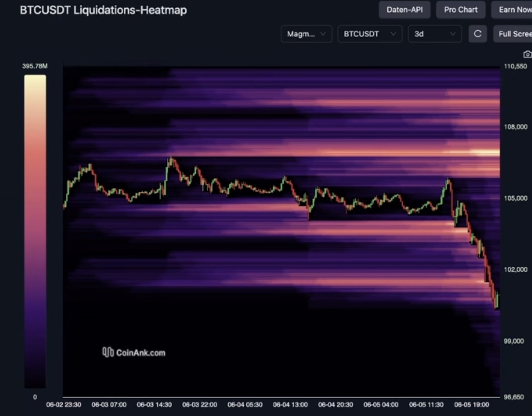The image size is (532, 416).
Task: Open the Magma color scheme dropdown
Action: tap(306, 34)
